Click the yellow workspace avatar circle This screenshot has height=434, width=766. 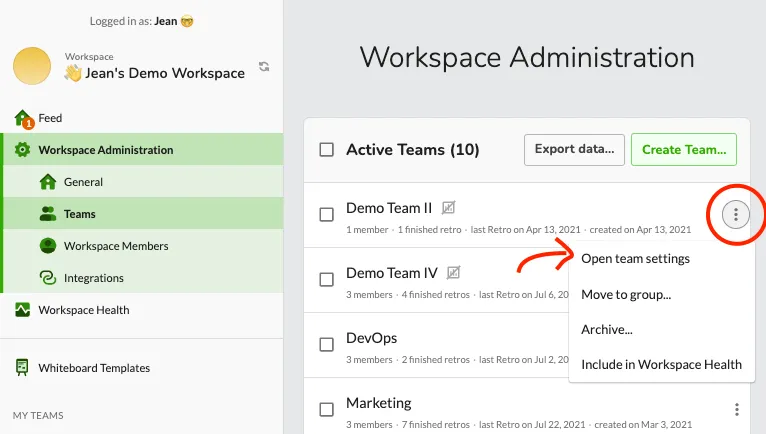point(31,66)
